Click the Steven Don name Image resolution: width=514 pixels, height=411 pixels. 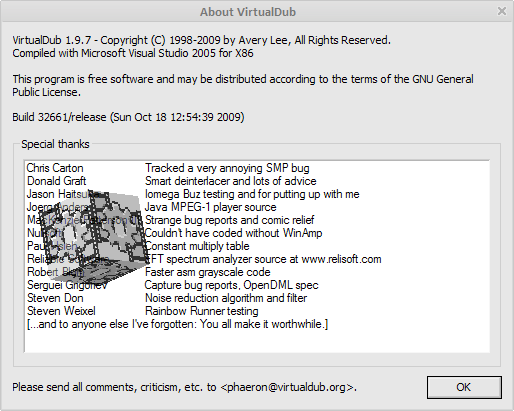[x=55, y=298]
